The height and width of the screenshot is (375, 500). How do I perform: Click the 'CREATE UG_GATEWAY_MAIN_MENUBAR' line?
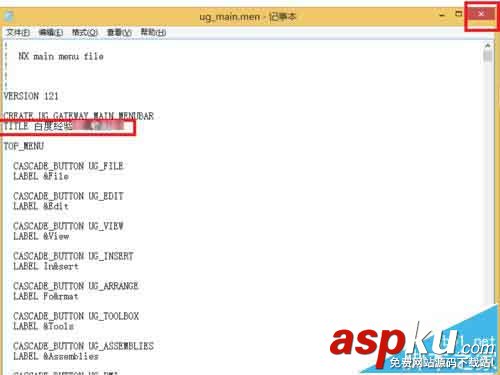(x=78, y=116)
